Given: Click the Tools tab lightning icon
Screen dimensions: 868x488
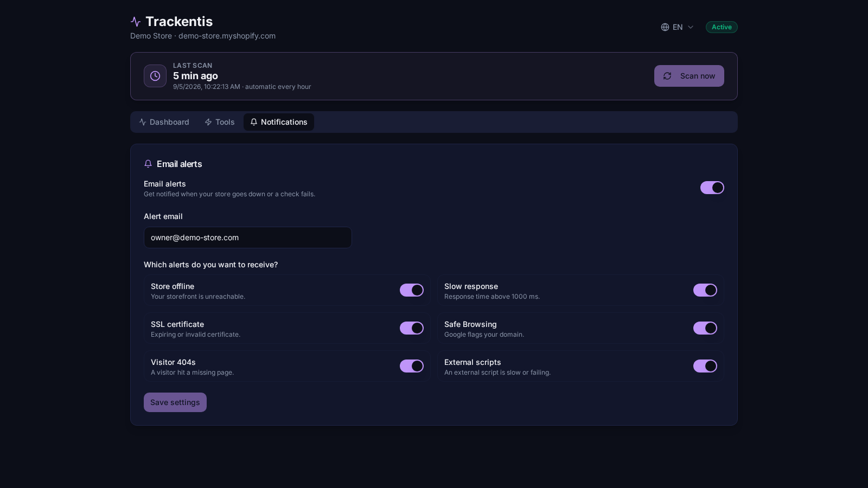Looking at the screenshot, I should 208,122.
